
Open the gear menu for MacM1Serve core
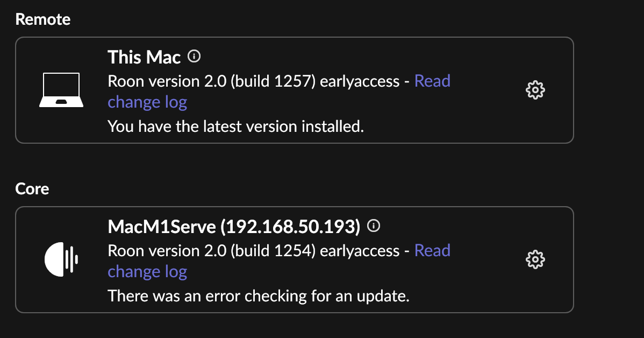pos(535,259)
